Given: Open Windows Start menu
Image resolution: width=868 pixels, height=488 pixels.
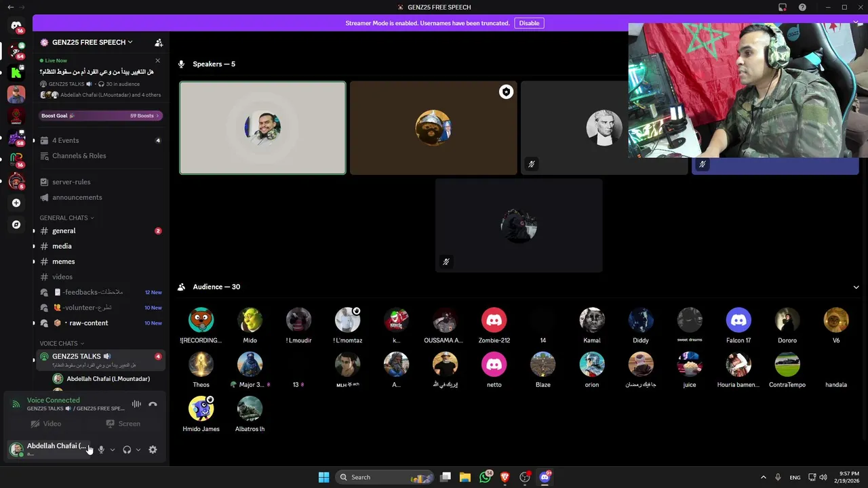Looking at the screenshot, I should click(324, 477).
